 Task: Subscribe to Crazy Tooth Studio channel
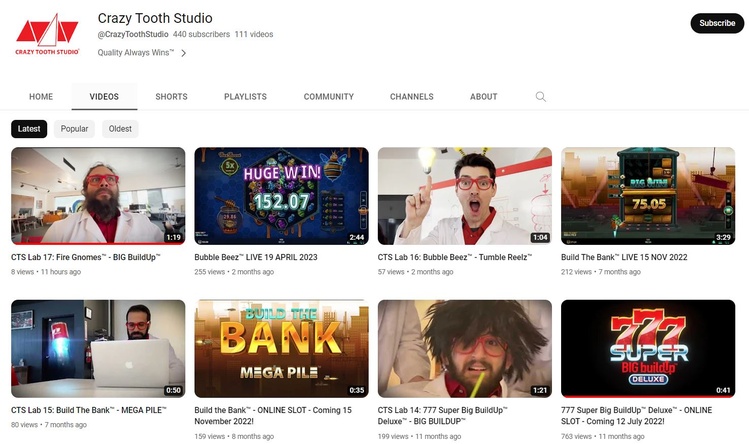pyautogui.click(x=717, y=23)
